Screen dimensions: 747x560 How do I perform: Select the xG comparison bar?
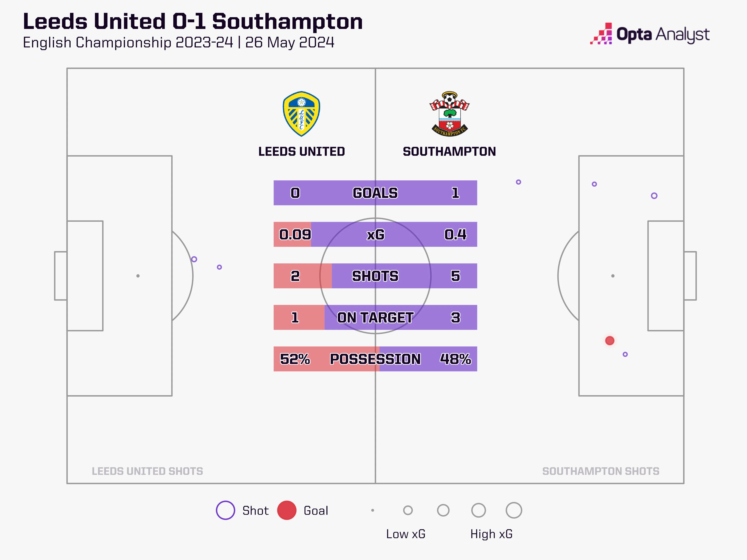point(375,234)
